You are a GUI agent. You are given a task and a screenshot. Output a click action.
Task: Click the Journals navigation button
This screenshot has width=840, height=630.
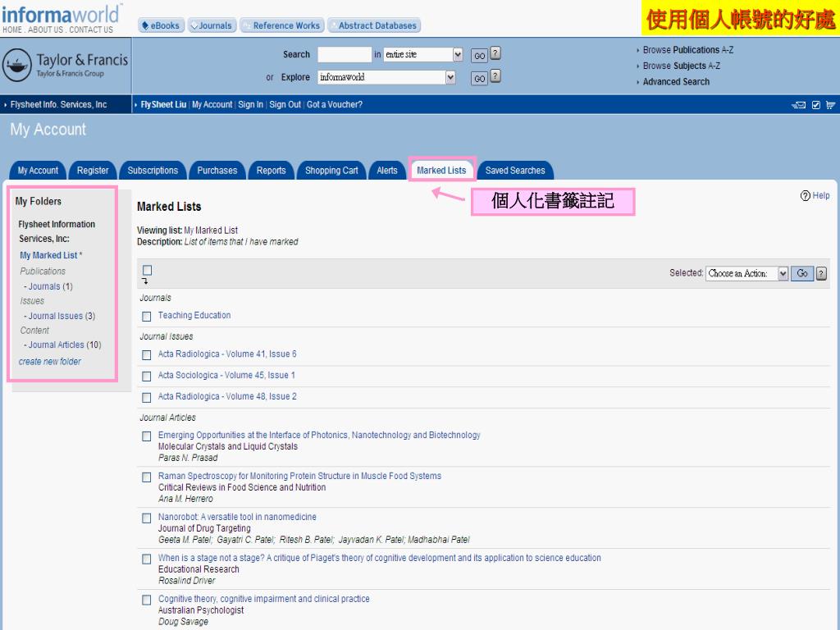pyautogui.click(x=212, y=25)
